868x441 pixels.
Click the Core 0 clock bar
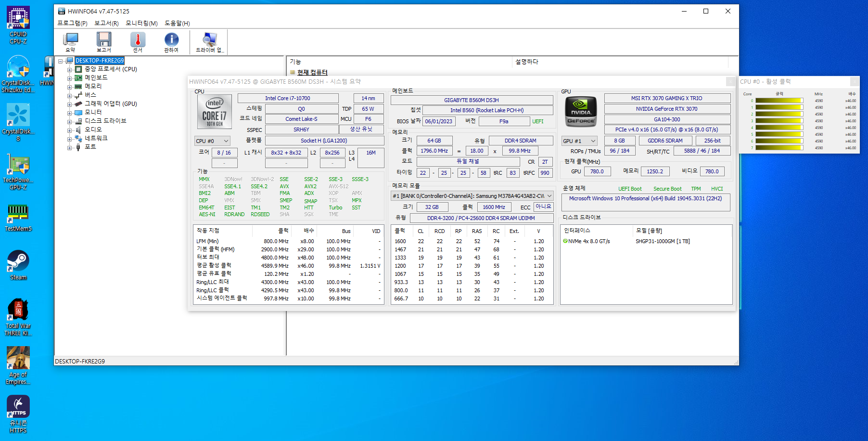(x=779, y=101)
